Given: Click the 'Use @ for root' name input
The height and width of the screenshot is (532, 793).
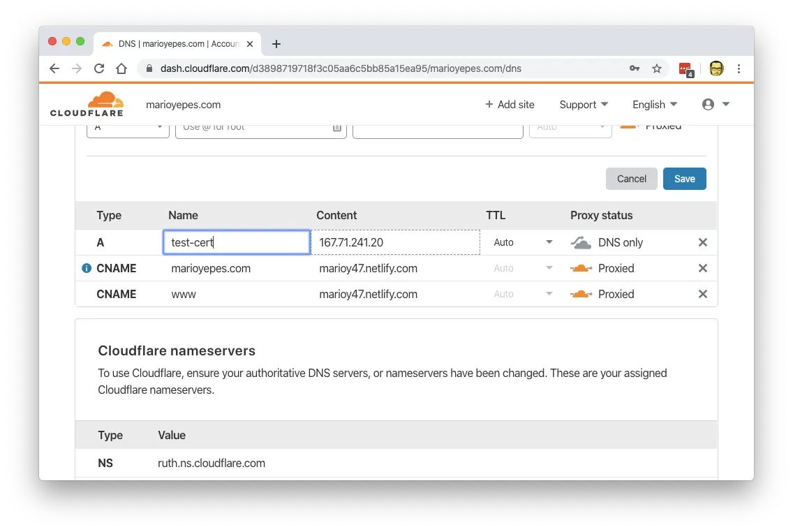Looking at the screenshot, I should 261,131.
